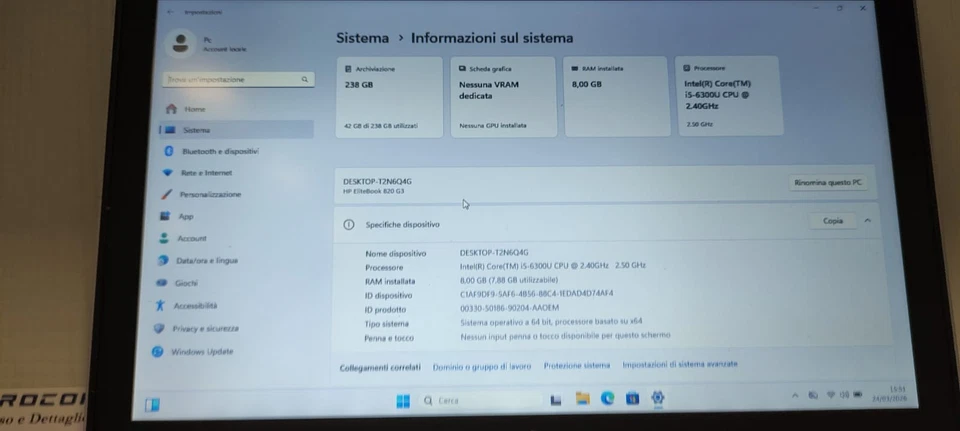Click the taskbar Cerca search box
The image size is (960, 431).
(481, 400)
